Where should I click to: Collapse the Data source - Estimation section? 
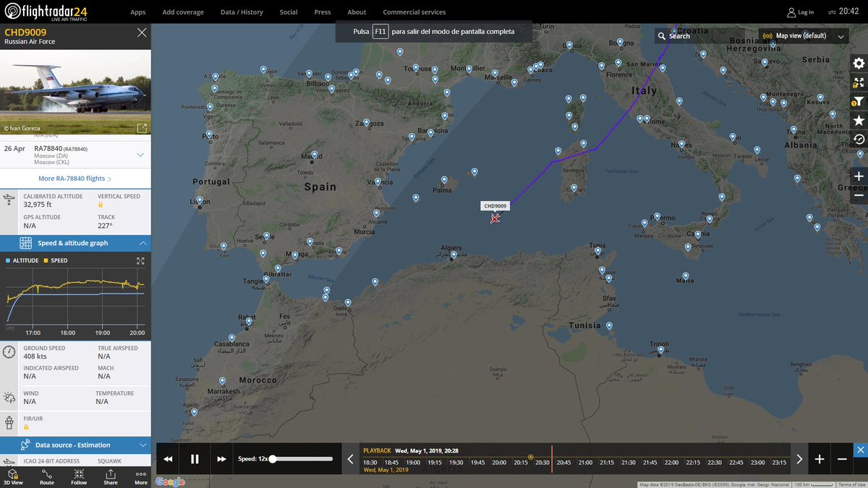click(142, 445)
